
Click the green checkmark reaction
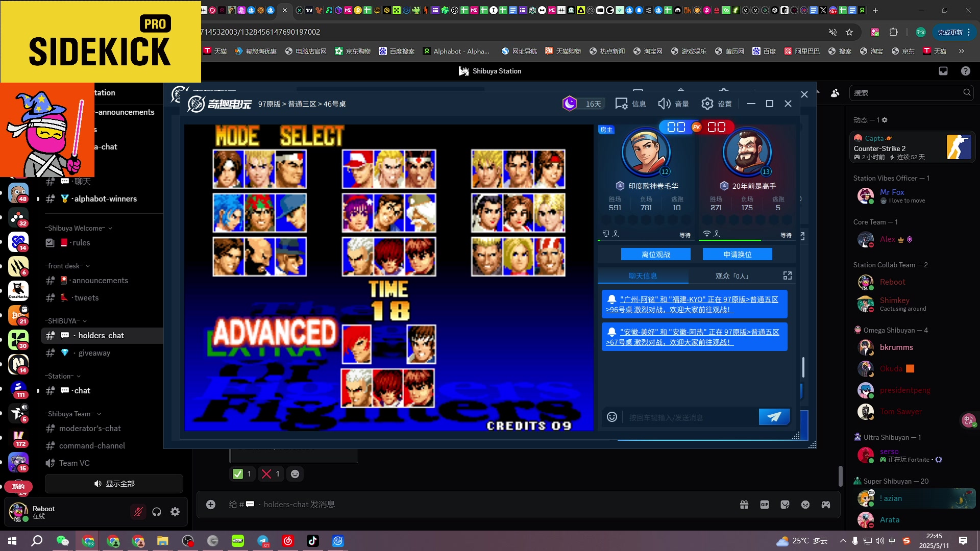click(242, 474)
